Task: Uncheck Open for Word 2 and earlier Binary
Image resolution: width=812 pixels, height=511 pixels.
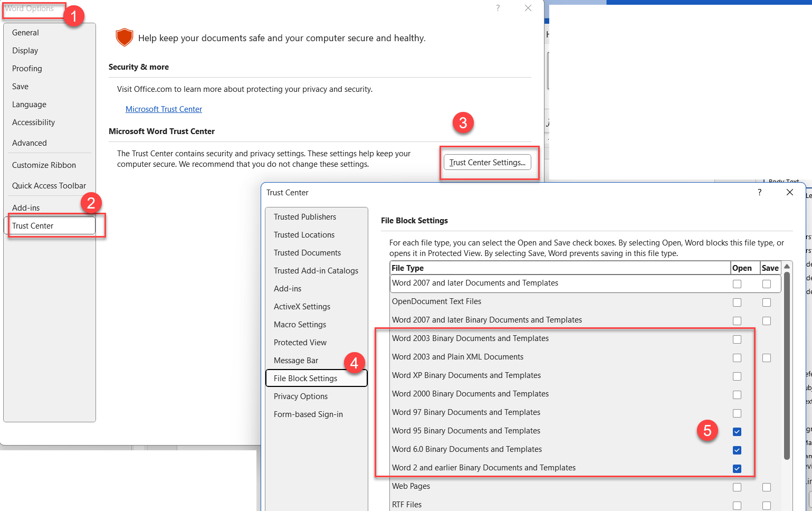Action: (x=737, y=469)
